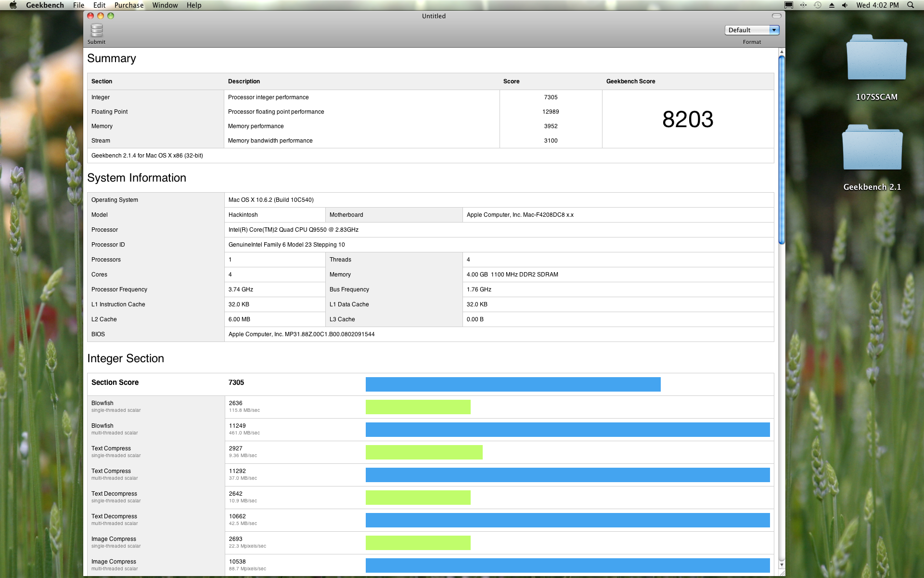Click the Floating Point score 12989
The image size is (924, 578).
pyautogui.click(x=551, y=112)
